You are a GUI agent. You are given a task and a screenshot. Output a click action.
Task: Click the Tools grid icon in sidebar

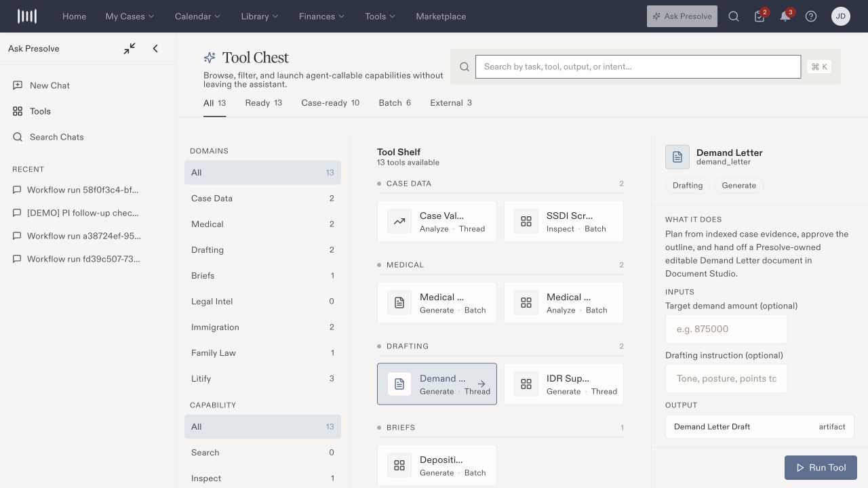pos(18,111)
